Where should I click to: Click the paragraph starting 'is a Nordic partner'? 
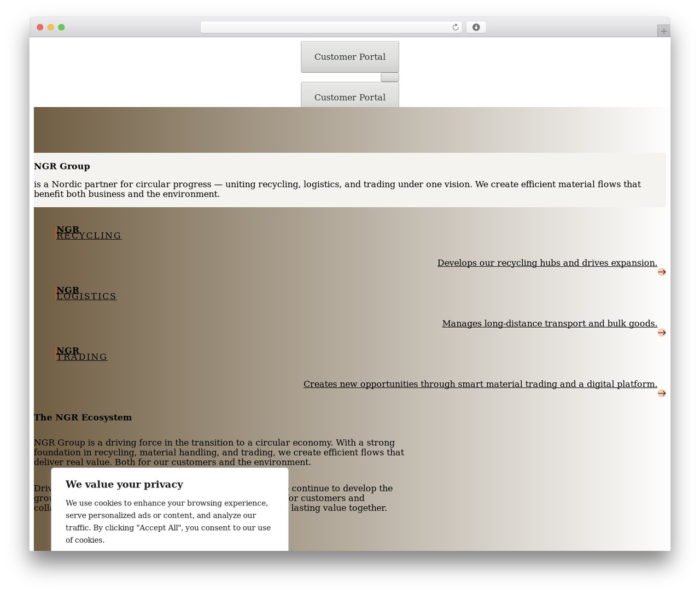pos(337,189)
